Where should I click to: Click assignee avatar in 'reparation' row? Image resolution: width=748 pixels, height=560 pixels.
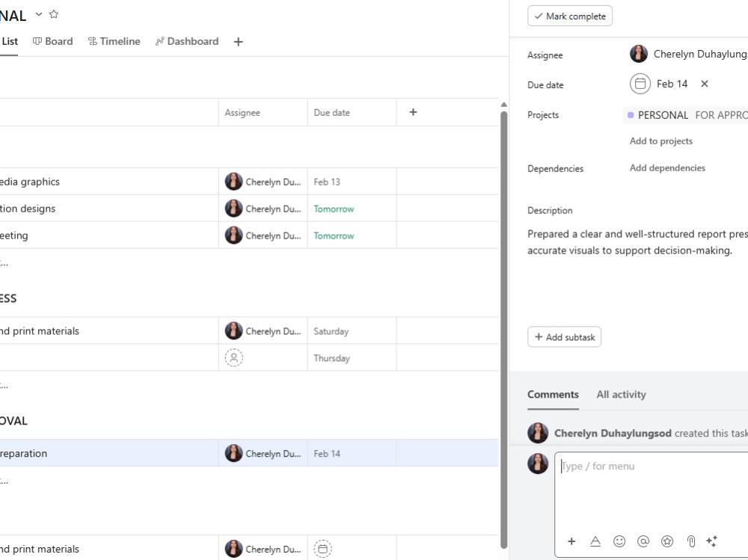click(x=233, y=453)
